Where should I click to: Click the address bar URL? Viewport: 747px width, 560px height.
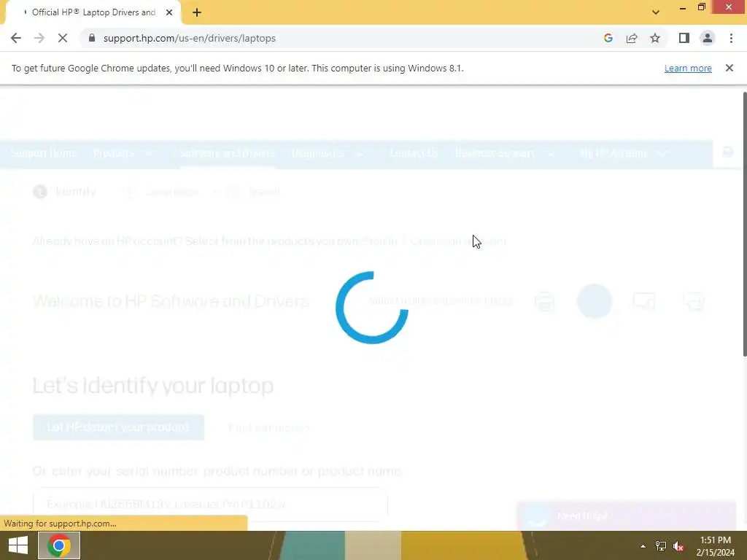point(190,38)
